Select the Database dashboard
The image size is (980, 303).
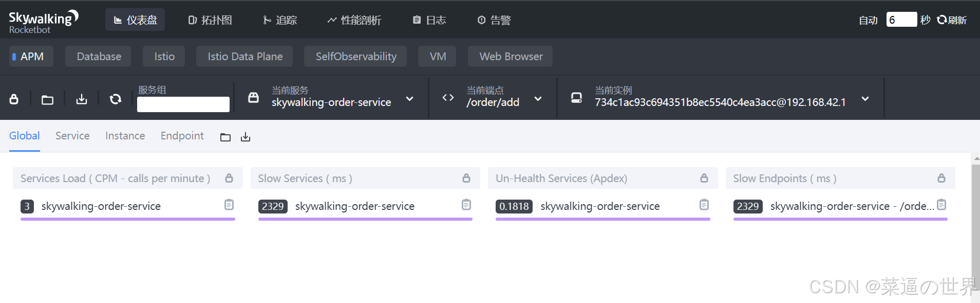pyautogui.click(x=99, y=57)
